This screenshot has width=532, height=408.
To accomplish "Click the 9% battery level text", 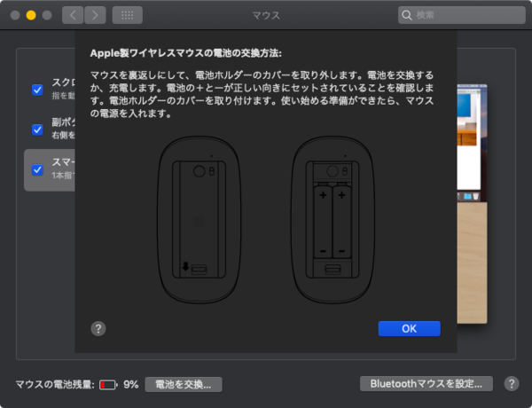I will coord(131,384).
